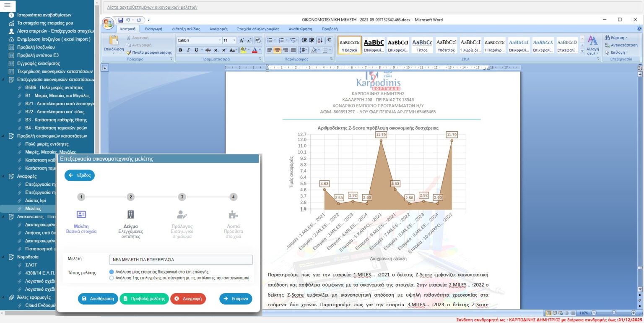This screenshot has width=644, height=323.
Task: Open the hamburger menu at top left
Action: (x=8, y=5)
